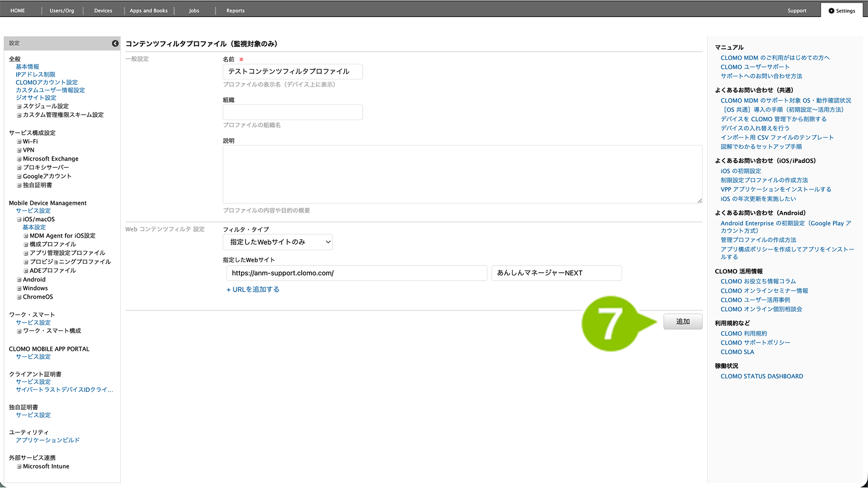This screenshot has height=488, width=868.
Task: Open the Apps and Books menu
Action: coord(148,11)
